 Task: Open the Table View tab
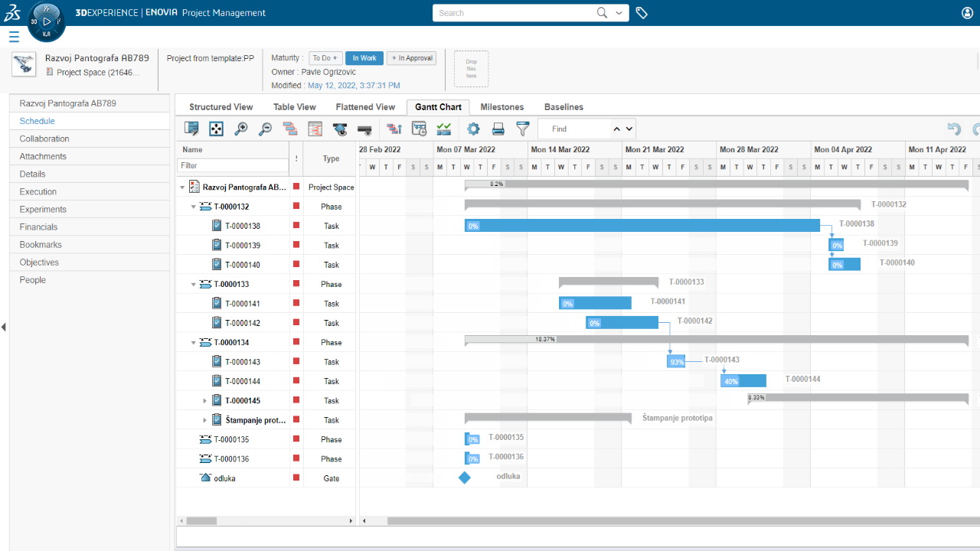tap(294, 106)
